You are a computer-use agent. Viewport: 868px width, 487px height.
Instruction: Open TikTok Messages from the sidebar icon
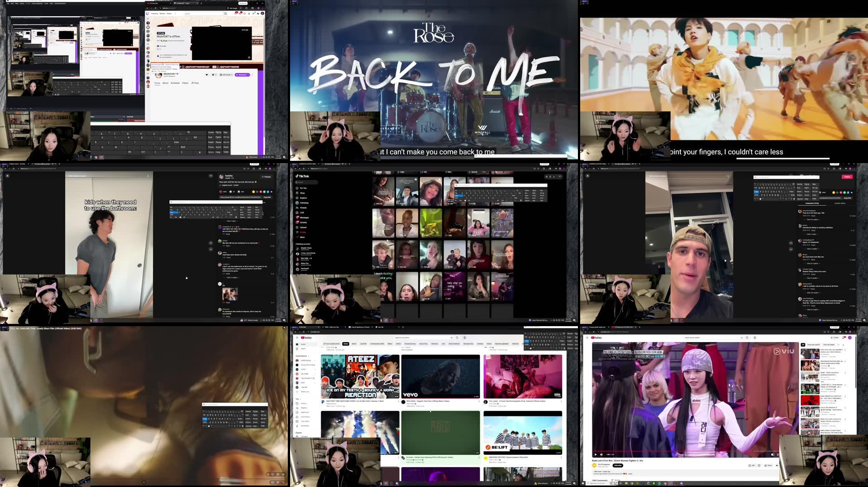pos(297,217)
